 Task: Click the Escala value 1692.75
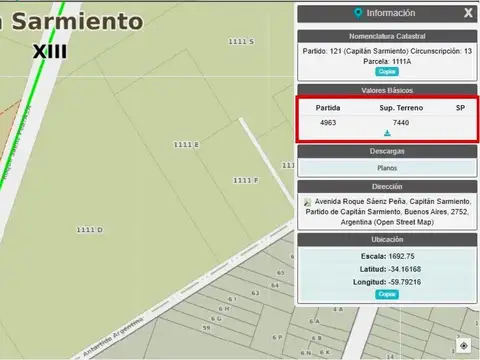click(401, 256)
